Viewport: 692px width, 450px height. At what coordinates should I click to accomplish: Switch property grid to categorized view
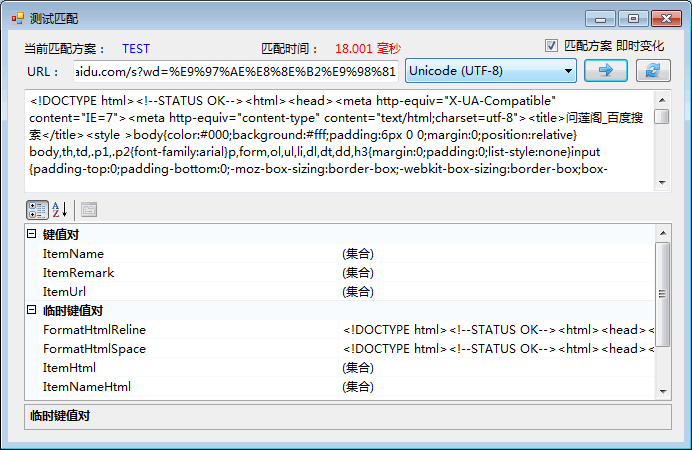(x=37, y=210)
